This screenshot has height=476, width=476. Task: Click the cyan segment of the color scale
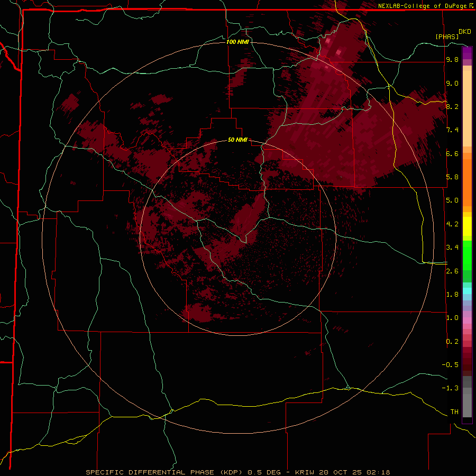(467, 291)
